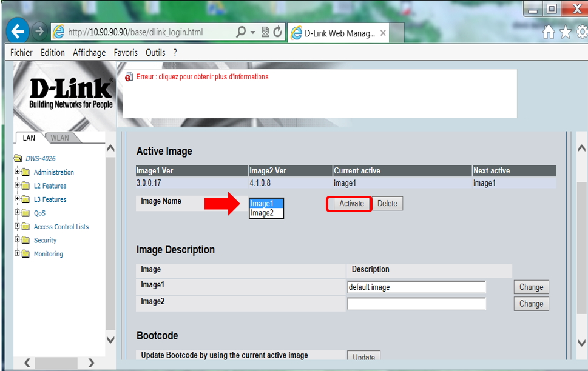Viewport: 588px width, 371px height.
Task: Choose Image1 in the Image Name list
Action: (x=266, y=204)
